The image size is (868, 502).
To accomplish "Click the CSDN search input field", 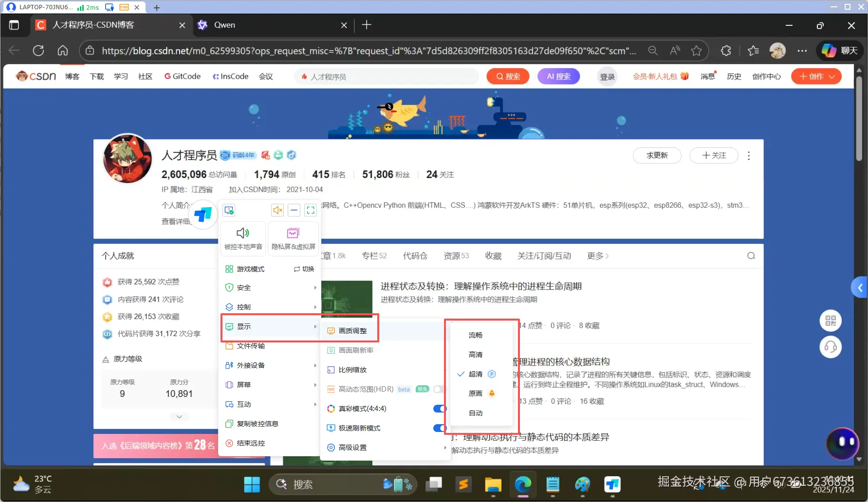I will (x=387, y=76).
